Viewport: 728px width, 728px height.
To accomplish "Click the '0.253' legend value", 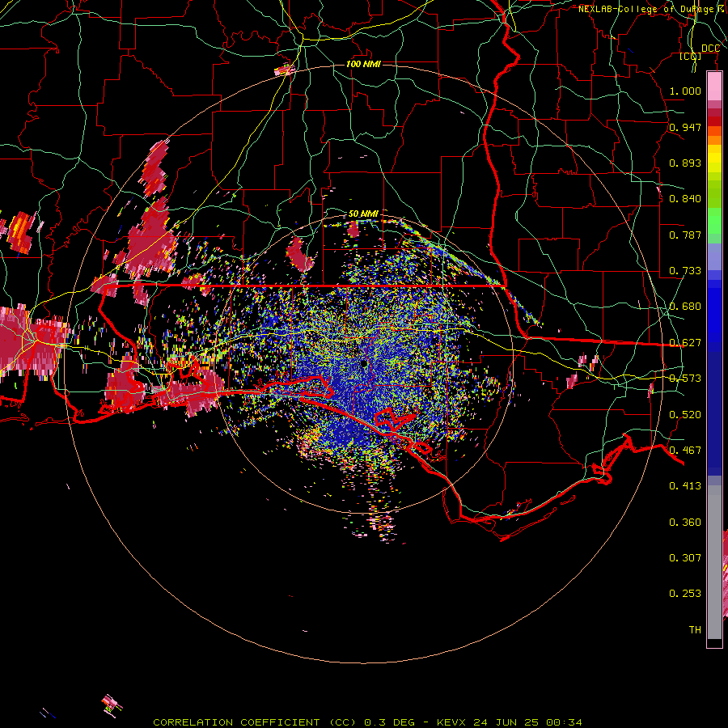I will click(x=685, y=594).
